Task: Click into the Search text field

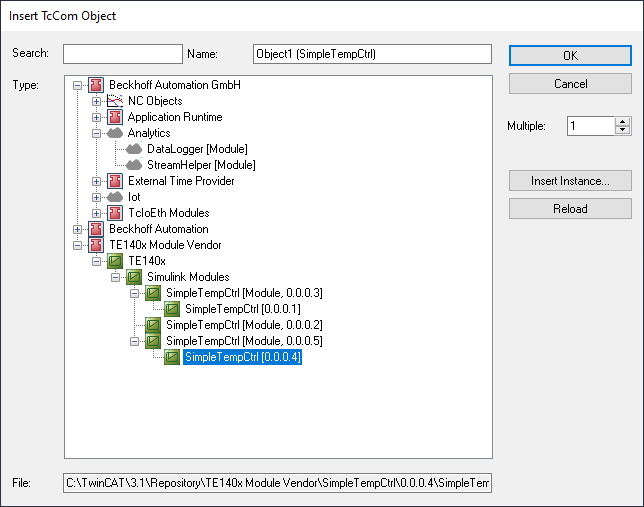Action: tap(123, 54)
